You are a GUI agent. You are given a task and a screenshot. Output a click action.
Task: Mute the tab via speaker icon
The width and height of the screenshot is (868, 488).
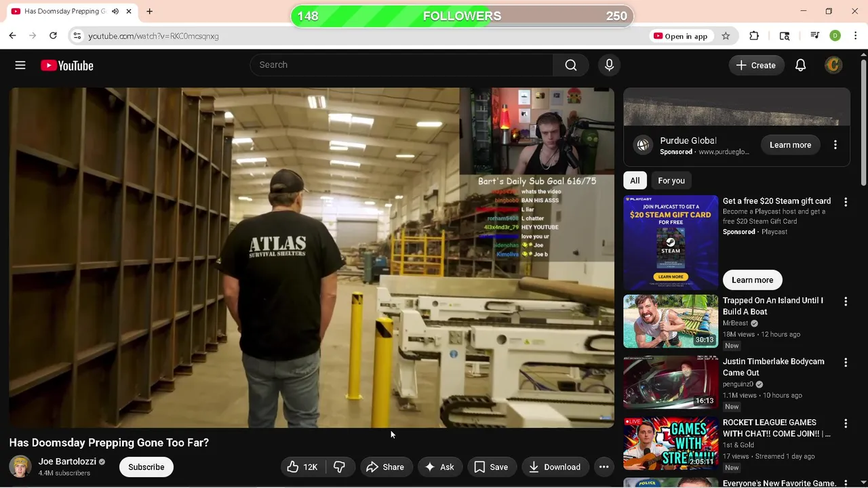tap(115, 12)
